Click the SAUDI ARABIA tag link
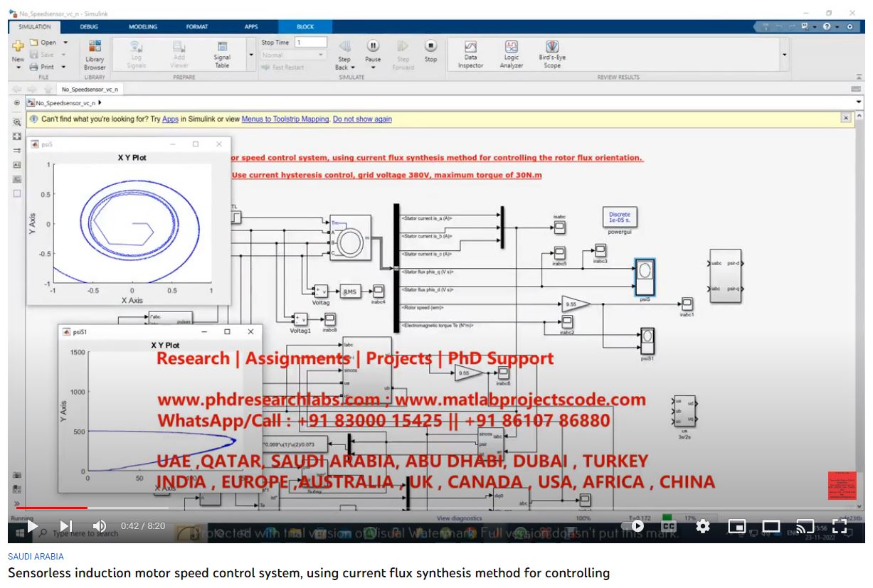873x588 pixels. click(x=36, y=557)
